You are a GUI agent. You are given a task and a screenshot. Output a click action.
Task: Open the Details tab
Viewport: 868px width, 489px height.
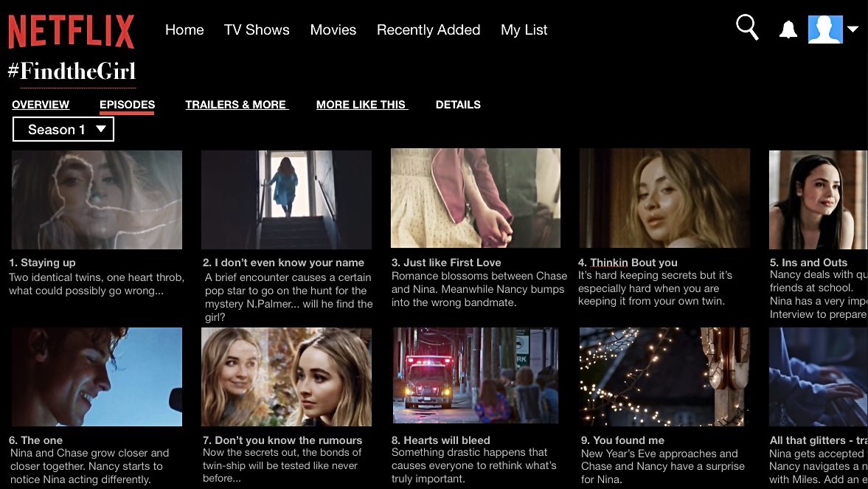(458, 105)
